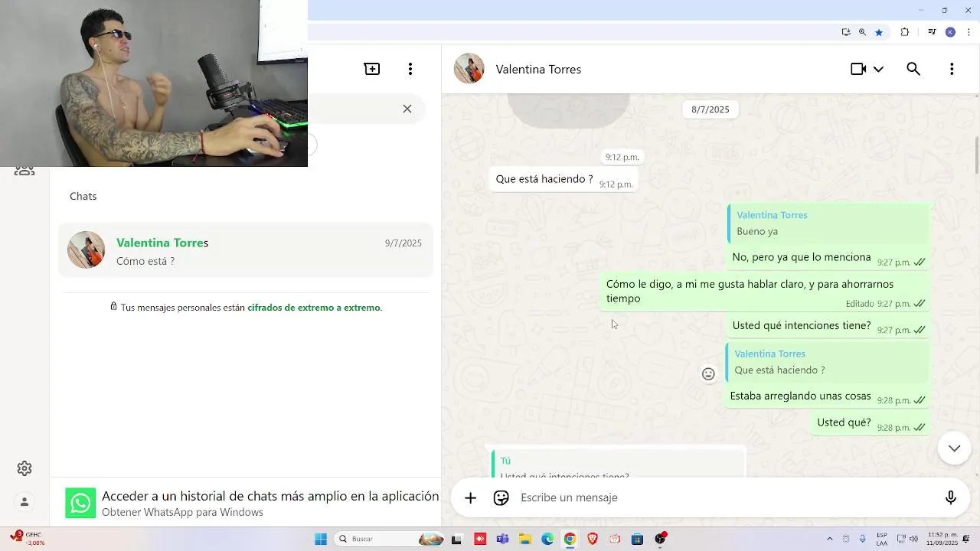Open the browser profile avatar K
Screen dimensions: 980x551
(x=950, y=32)
